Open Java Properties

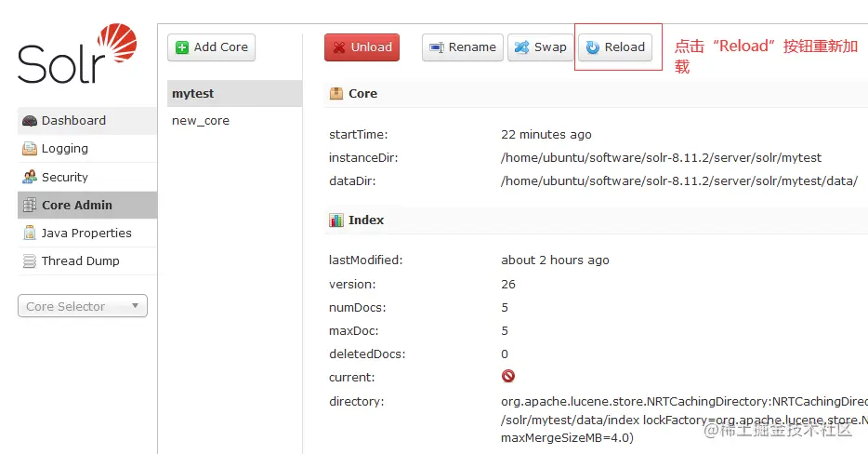[x=87, y=233]
